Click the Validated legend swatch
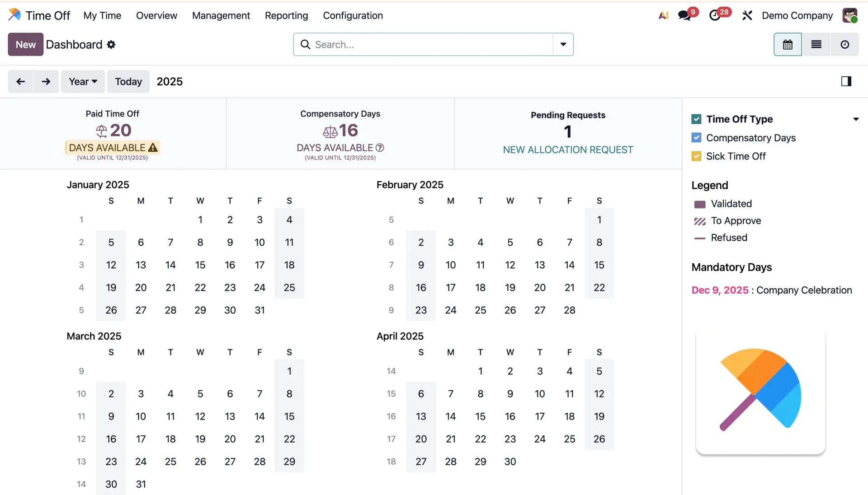868x495 pixels. coord(699,204)
